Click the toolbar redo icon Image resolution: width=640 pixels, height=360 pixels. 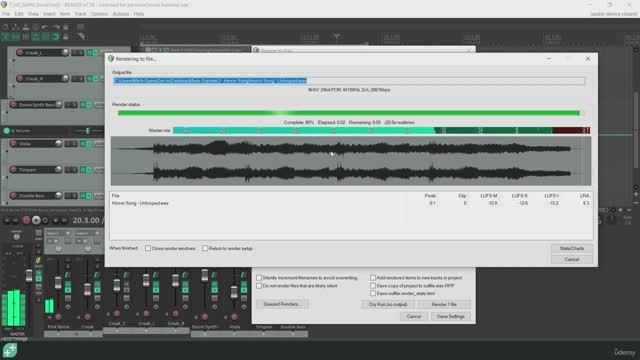55,27
